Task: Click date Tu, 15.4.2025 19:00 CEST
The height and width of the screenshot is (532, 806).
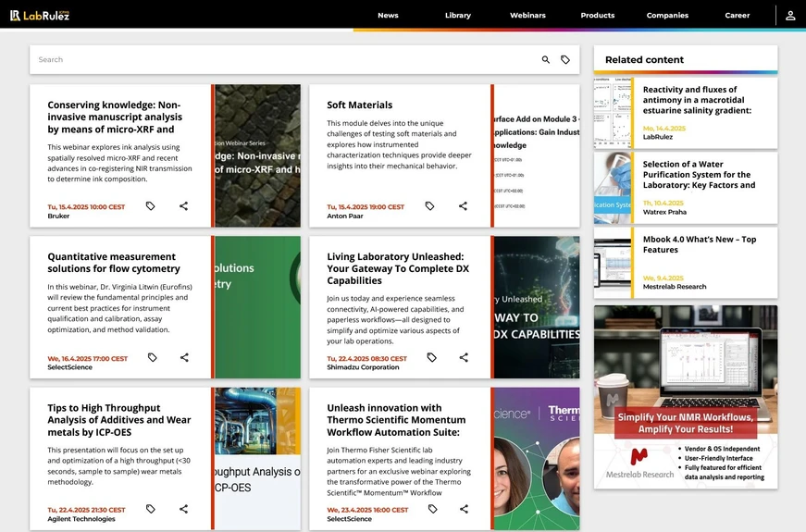Action: tap(366, 207)
